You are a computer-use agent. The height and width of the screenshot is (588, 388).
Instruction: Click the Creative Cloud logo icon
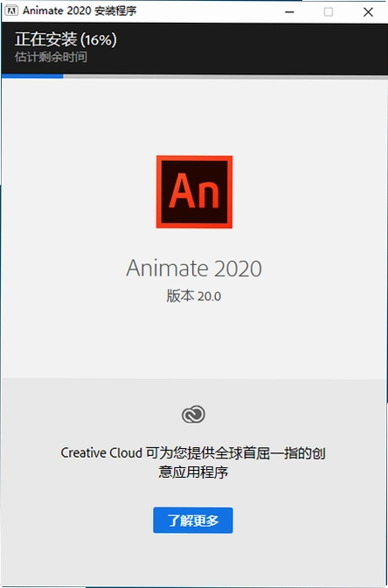click(x=193, y=415)
